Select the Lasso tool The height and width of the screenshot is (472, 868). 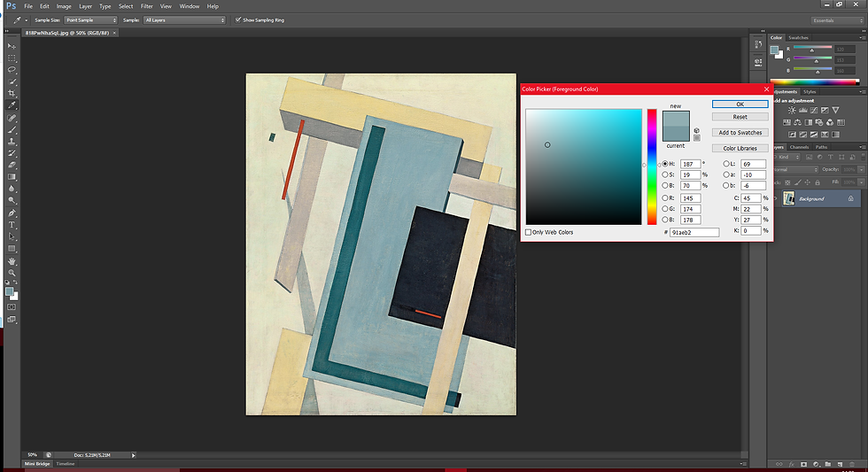click(12, 70)
